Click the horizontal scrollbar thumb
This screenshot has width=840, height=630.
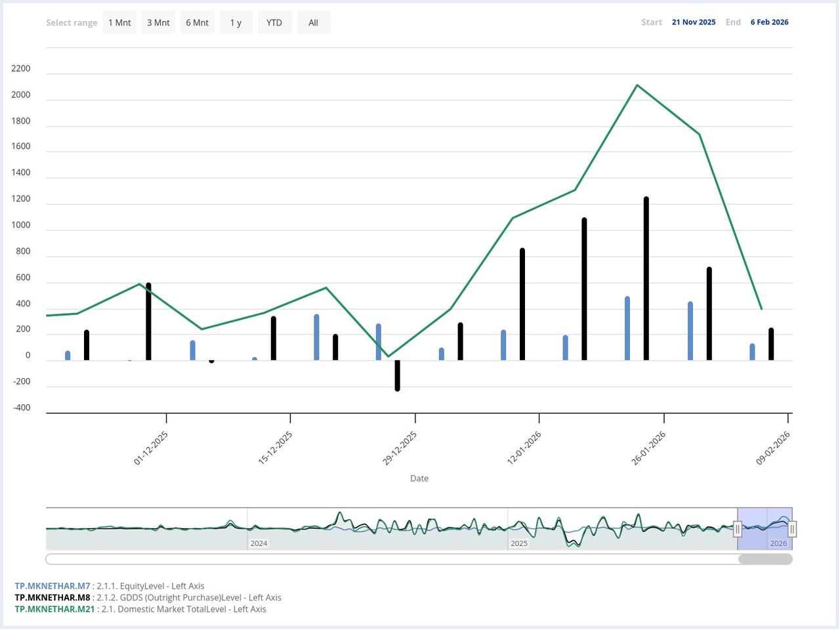tap(765, 559)
